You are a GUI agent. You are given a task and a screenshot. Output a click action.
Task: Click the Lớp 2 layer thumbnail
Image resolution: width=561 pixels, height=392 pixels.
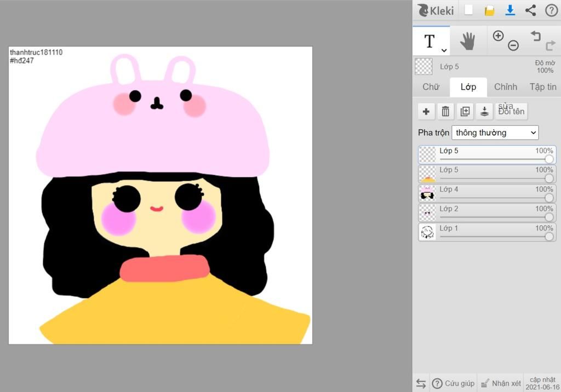(x=427, y=212)
